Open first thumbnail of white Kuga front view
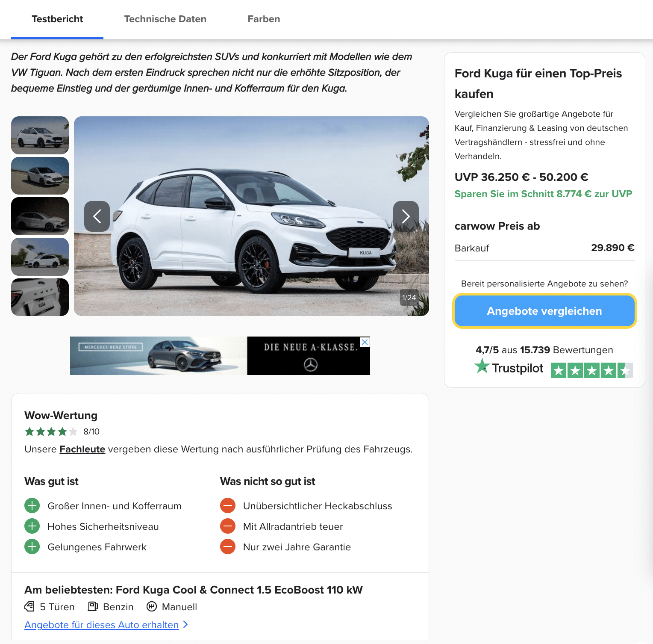Viewport: 653px width, 644px height. point(40,135)
